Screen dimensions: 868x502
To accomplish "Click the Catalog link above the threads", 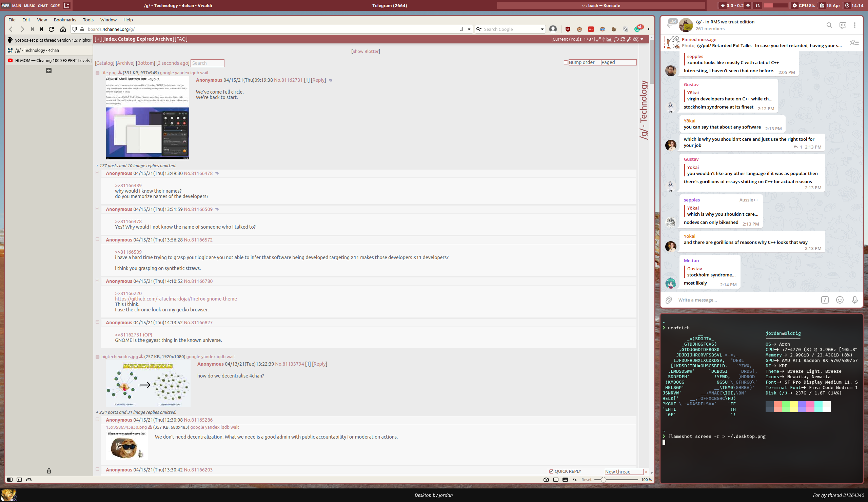I will (x=104, y=63).
